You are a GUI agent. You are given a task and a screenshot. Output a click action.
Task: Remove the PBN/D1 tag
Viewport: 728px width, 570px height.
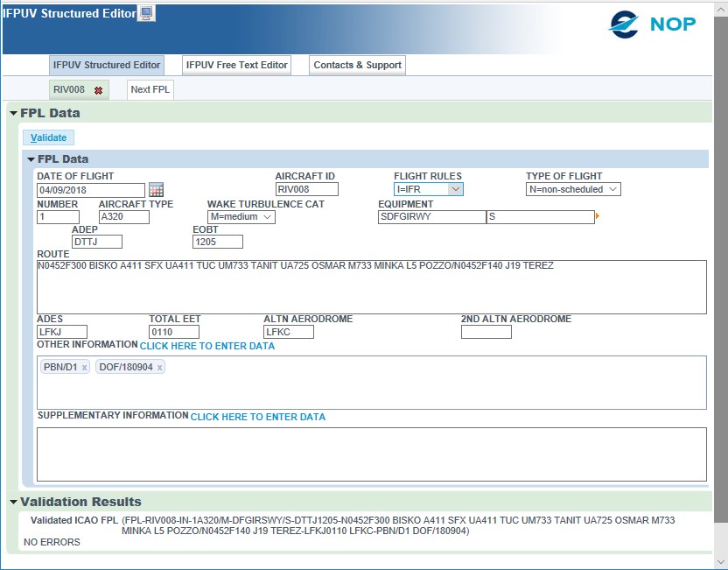pyautogui.click(x=84, y=368)
